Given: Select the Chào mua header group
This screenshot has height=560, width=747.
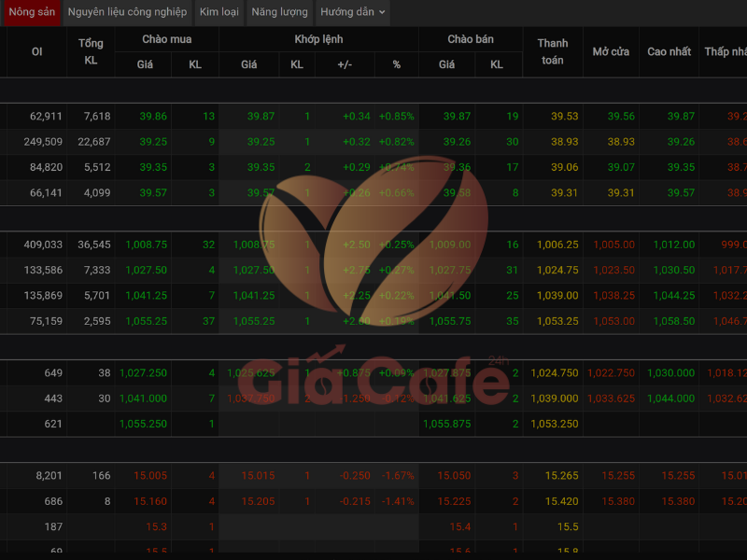Looking at the screenshot, I should [166, 39].
